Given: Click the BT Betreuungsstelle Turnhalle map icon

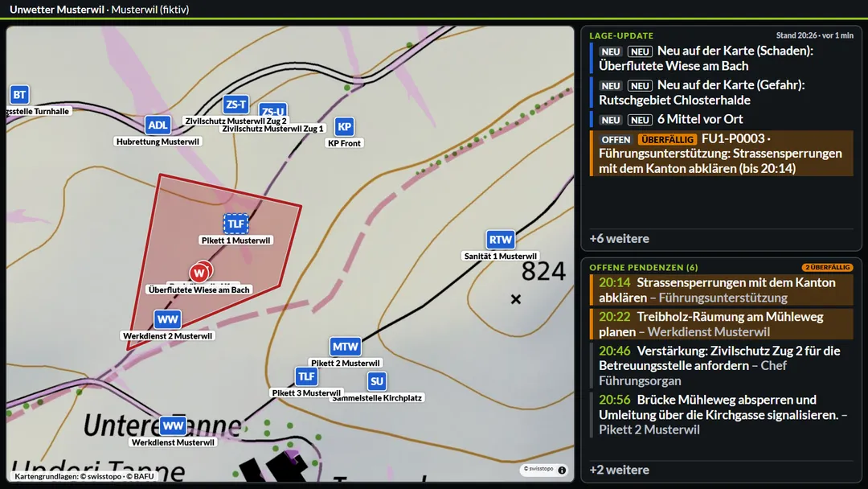Looking at the screenshot, I should (19, 95).
